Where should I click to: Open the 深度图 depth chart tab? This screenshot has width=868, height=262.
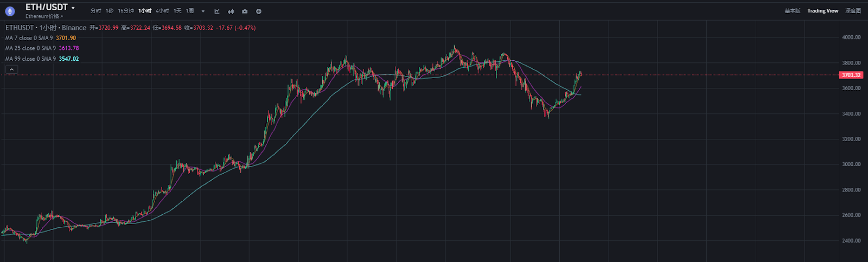click(853, 11)
